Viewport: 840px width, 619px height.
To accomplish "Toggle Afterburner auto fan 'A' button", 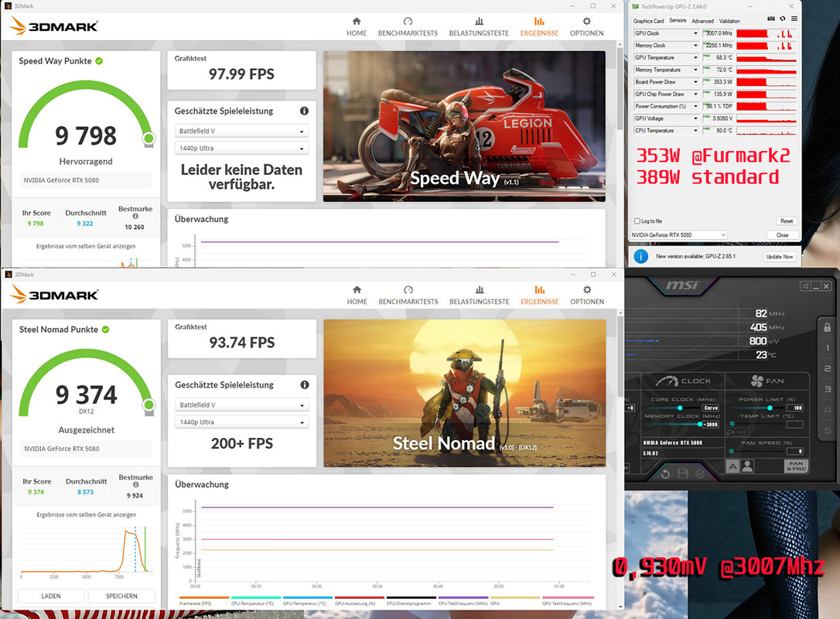I will pyautogui.click(x=732, y=467).
